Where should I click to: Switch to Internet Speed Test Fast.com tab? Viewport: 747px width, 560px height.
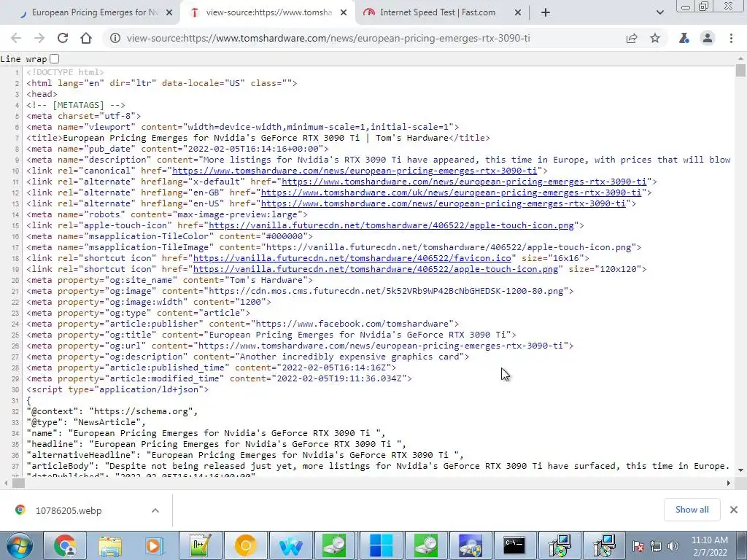coord(441,13)
